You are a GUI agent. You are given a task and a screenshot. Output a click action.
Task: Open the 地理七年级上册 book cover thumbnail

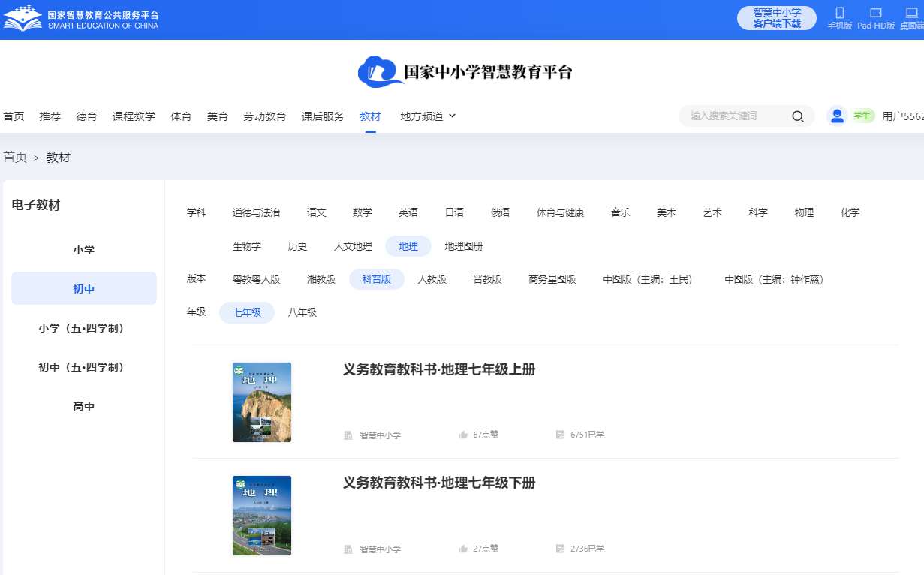click(x=262, y=402)
